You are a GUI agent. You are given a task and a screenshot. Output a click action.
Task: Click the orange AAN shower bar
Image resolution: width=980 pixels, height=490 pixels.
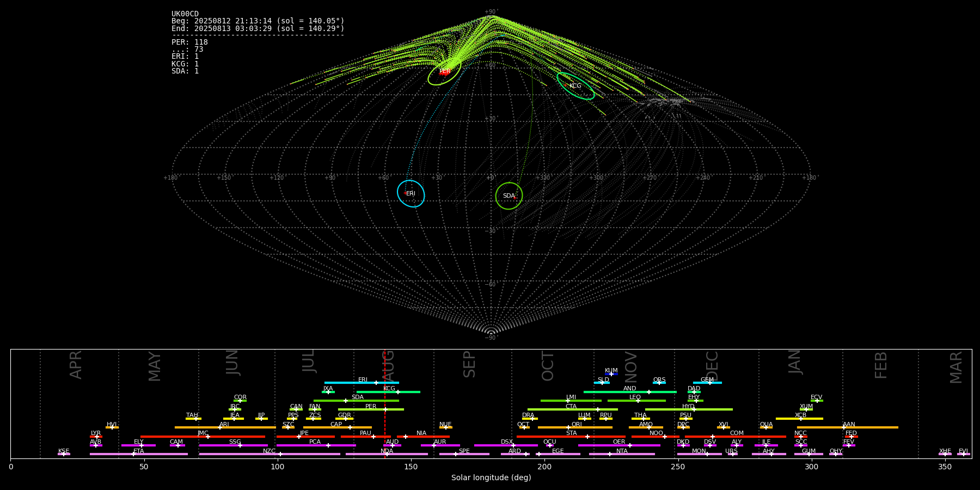[848, 427]
